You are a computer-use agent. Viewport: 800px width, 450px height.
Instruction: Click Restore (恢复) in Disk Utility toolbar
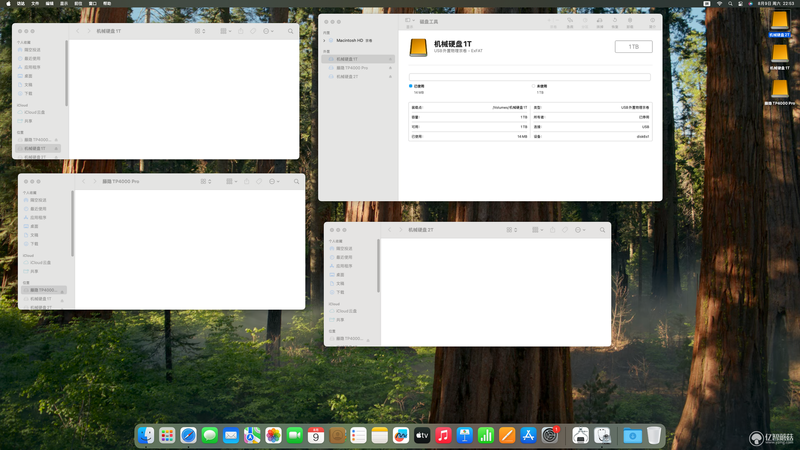(615, 22)
